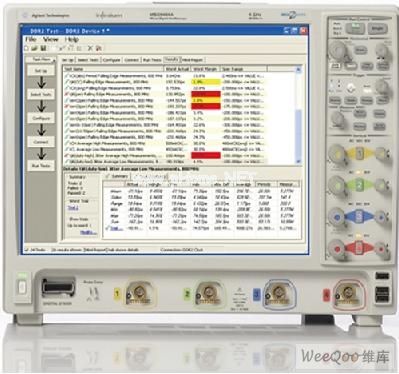Open the Modify link in details
The height and width of the screenshot is (374, 399).
click(88, 233)
